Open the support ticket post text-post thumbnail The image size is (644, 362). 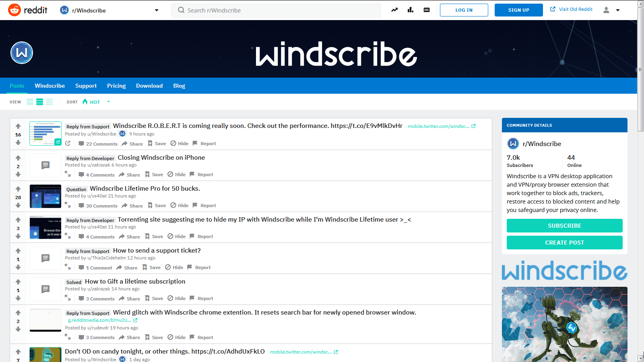point(45,258)
